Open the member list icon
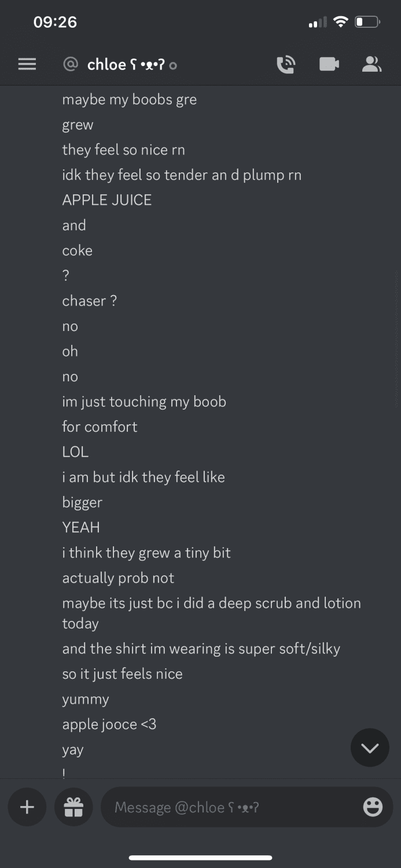 point(372,64)
